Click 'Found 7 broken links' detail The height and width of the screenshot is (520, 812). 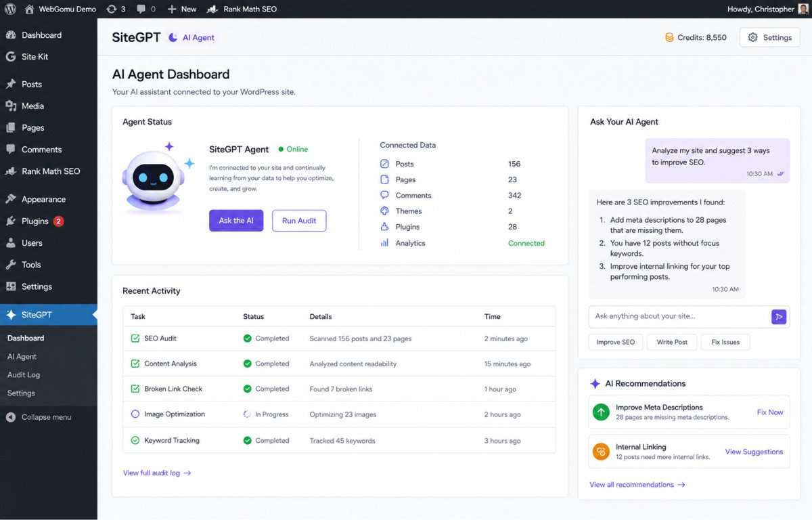click(341, 389)
